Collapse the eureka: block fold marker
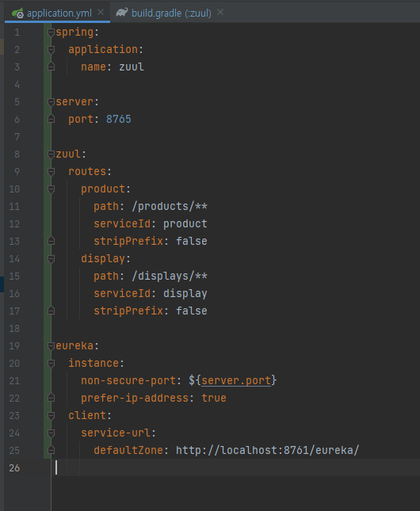The height and width of the screenshot is (511, 420). coord(51,345)
